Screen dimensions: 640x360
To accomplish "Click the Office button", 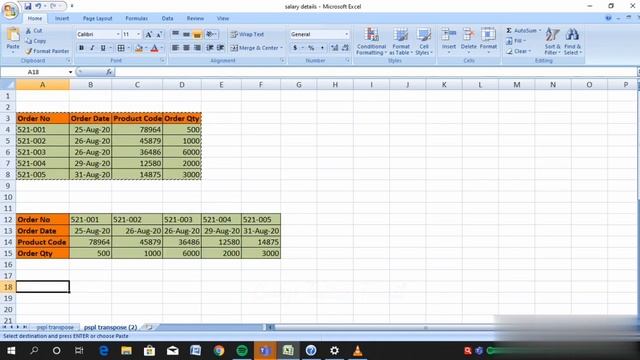I will [x=10, y=11].
